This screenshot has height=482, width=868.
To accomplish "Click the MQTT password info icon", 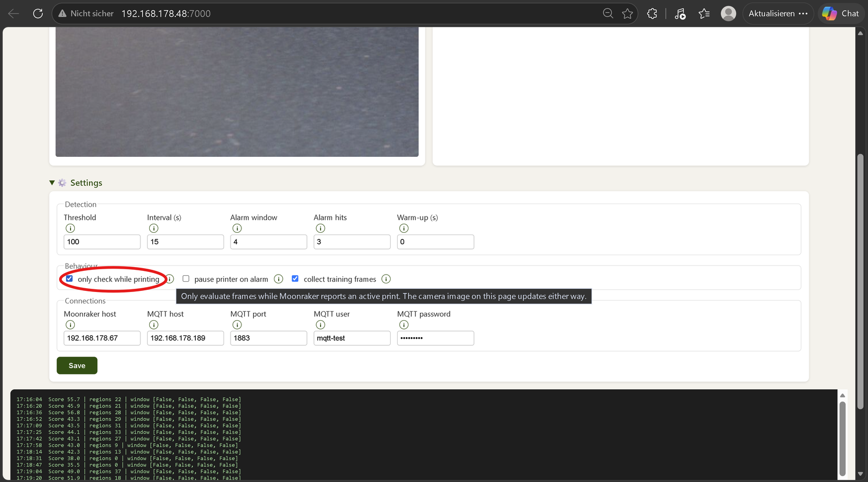I will [x=404, y=325].
